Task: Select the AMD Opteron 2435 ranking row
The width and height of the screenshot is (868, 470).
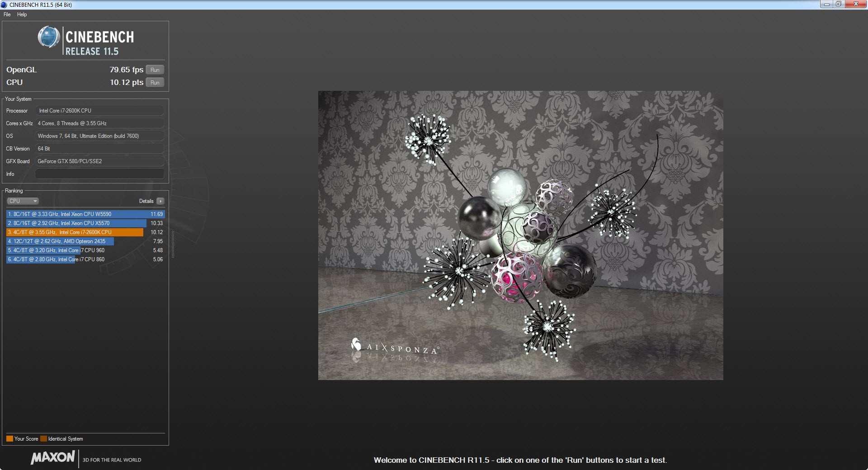Action: point(85,241)
